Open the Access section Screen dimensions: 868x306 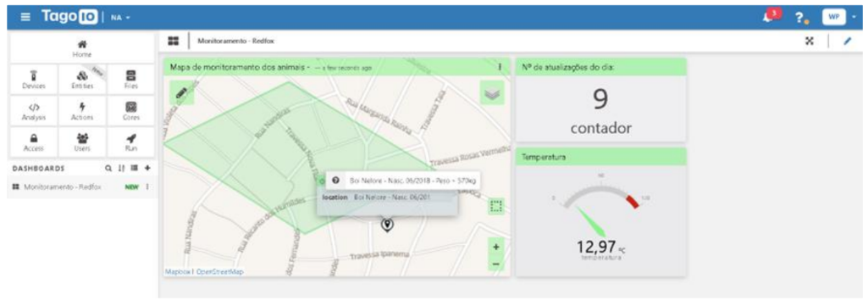pyautogui.click(x=34, y=142)
